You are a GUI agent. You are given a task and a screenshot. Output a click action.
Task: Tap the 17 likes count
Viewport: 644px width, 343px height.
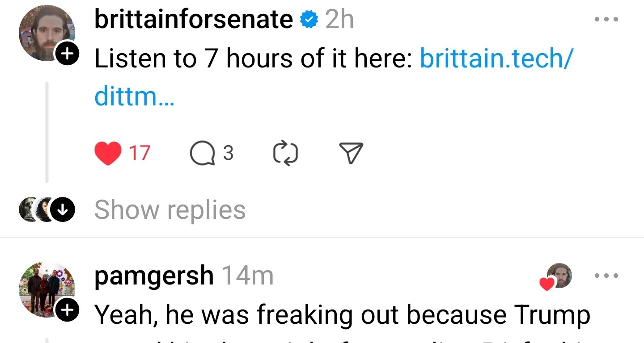coord(140,153)
